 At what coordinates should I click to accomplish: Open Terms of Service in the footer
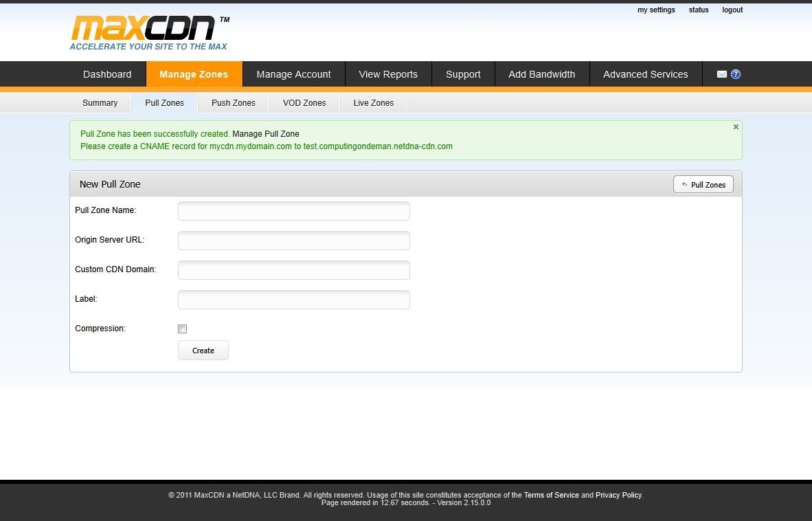pos(551,495)
